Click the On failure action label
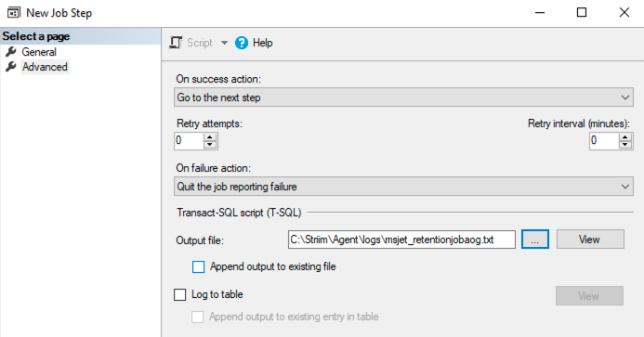 (x=213, y=168)
